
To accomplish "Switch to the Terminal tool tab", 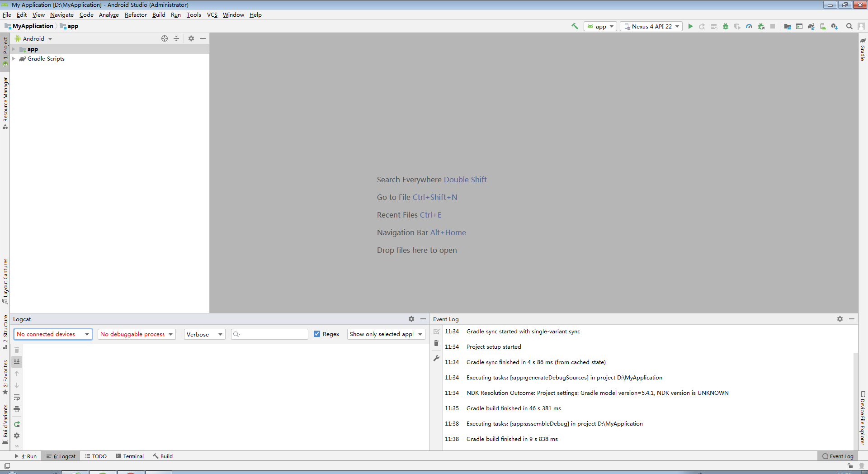I will click(x=130, y=456).
